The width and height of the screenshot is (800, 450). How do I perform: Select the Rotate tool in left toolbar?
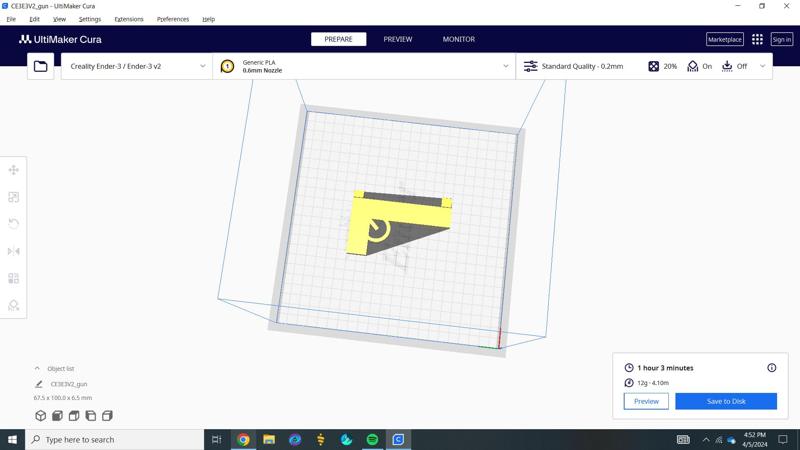click(14, 224)
